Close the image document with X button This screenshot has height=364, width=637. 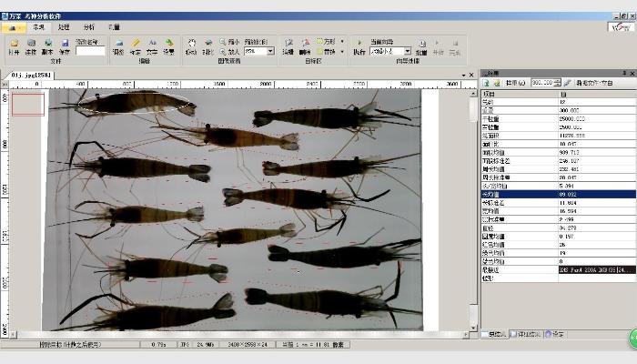tap(470, 75)
